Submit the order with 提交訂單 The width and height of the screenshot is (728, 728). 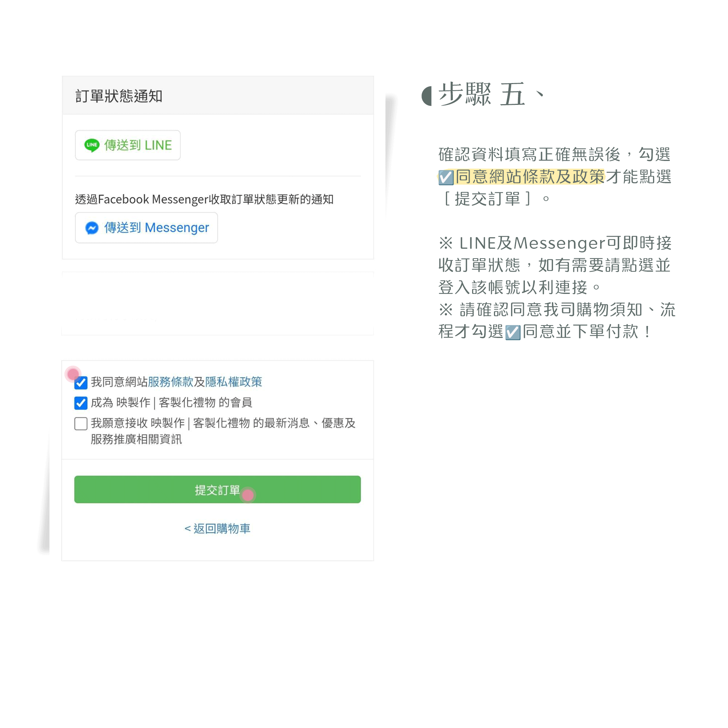tap(217, 489)
